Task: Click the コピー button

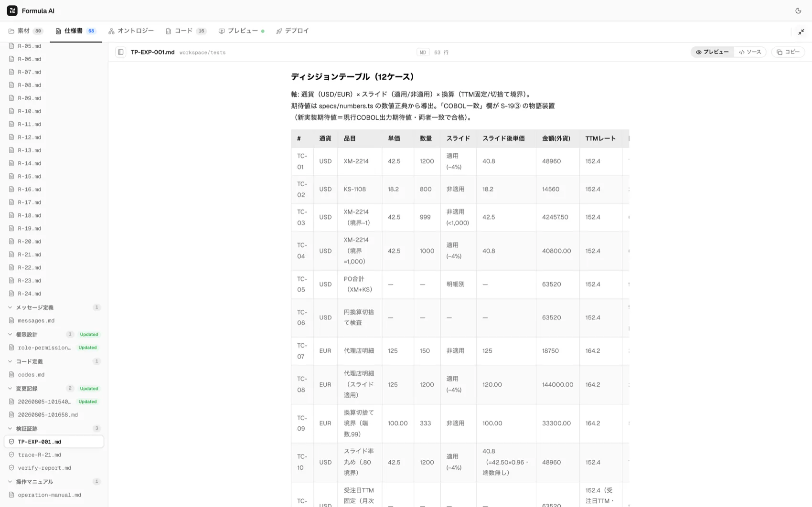Action: [x=788, y=52]
